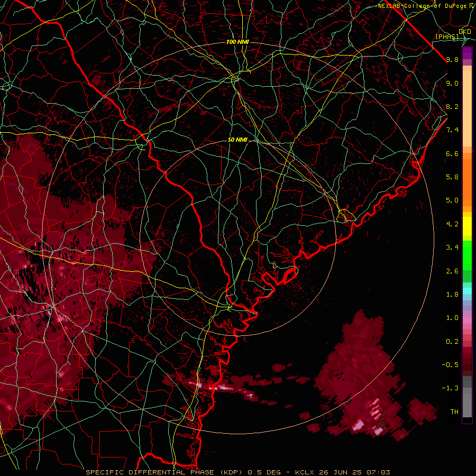Click the '50 NMI' range ring label
The image size is (476, 476).
pos(237,140)
